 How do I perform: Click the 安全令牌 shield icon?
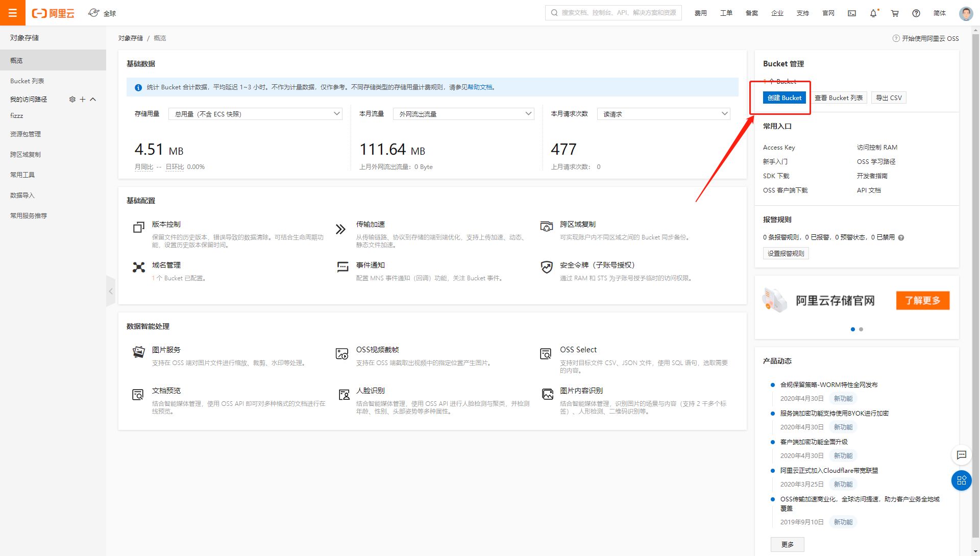(x=547, y=267)
